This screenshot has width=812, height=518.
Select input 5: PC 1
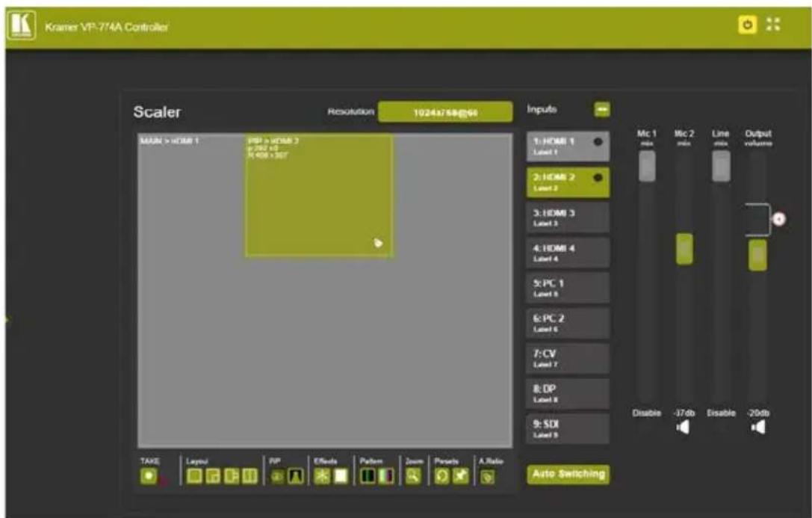[568, 288]
